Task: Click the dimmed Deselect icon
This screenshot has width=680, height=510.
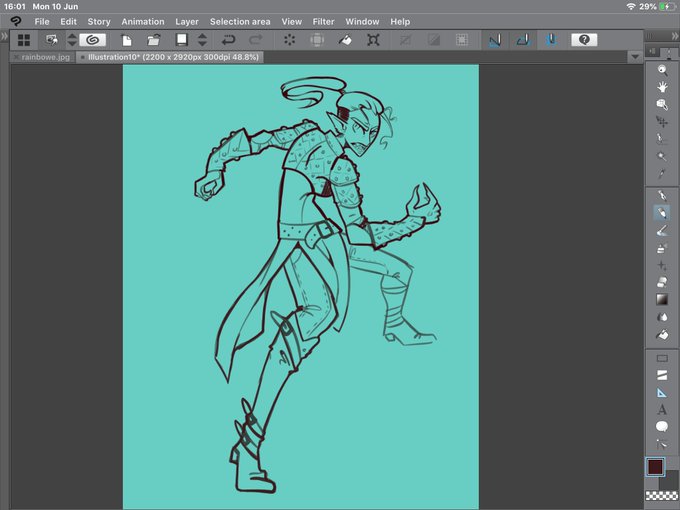Action: click(x=406, y=40)
